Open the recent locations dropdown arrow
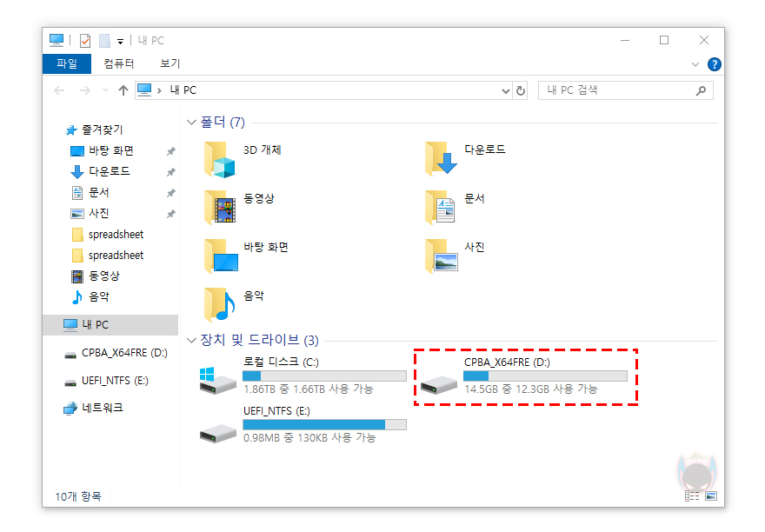The image size is (765, 532). (x=105, y=90)
